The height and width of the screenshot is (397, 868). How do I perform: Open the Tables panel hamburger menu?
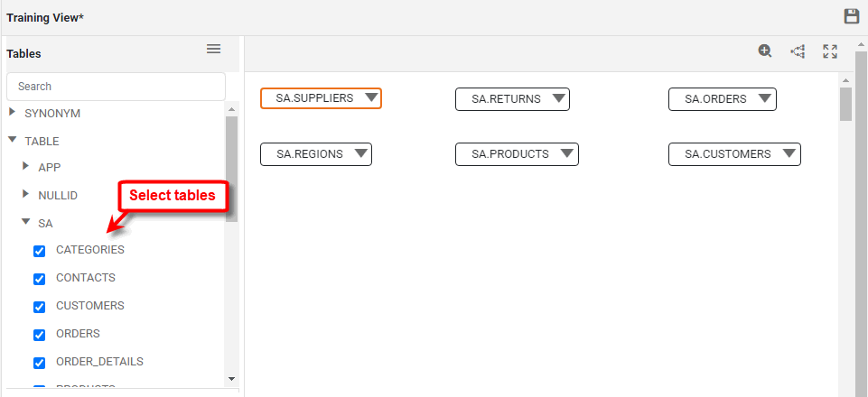[214, 49]
